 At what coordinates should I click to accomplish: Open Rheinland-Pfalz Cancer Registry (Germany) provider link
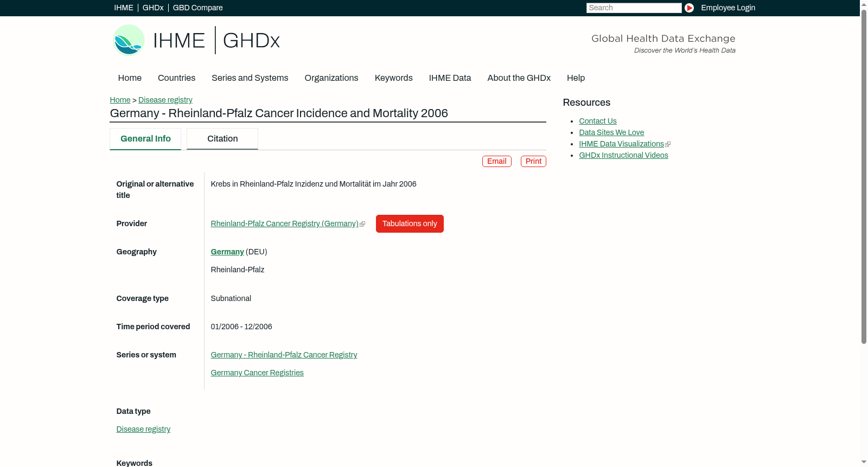pos(285,223)
